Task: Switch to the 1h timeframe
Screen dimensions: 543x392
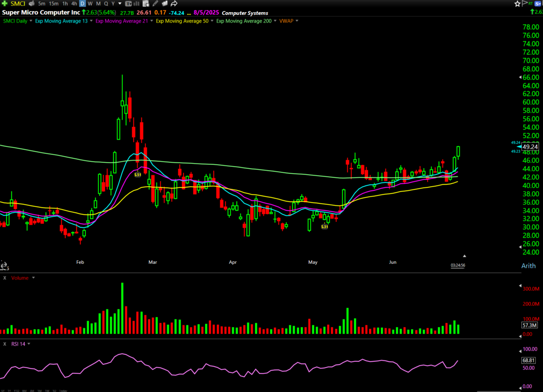Action: coord(65,3)
